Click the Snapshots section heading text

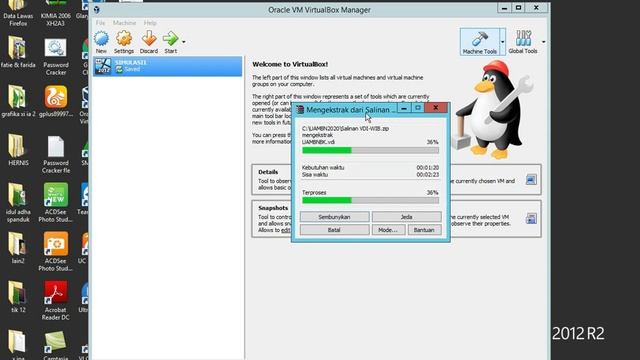(273, 208)
